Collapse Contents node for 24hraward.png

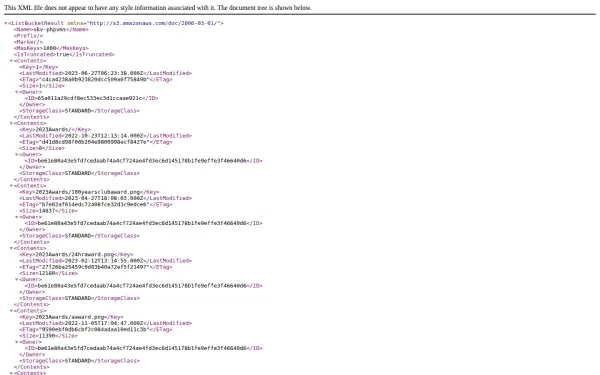click(x=11, y=248)
